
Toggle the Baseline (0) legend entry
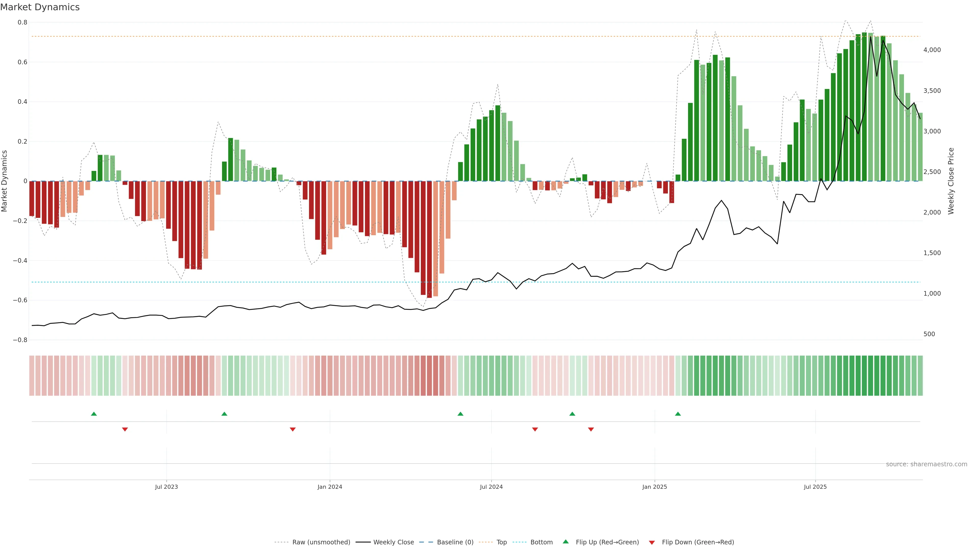pos(455,542)
